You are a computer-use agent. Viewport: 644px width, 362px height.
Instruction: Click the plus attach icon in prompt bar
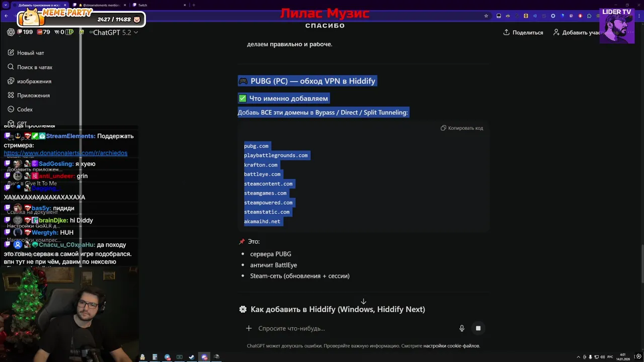click(x=249, y=328)
